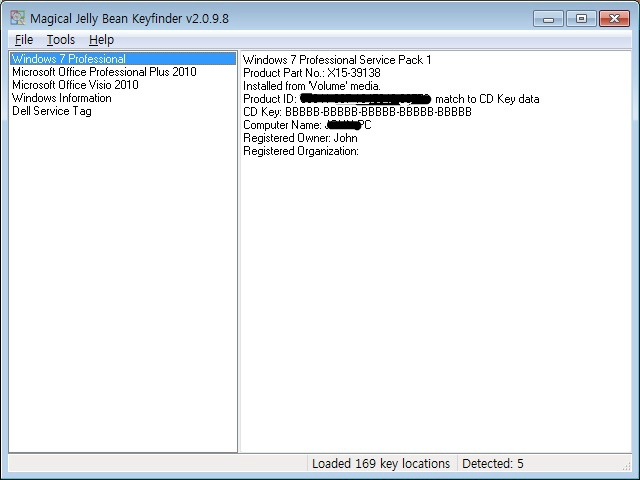
Task: Select Microsoft Office Visio 2010 entry
Action: click(x=75, y=85)
